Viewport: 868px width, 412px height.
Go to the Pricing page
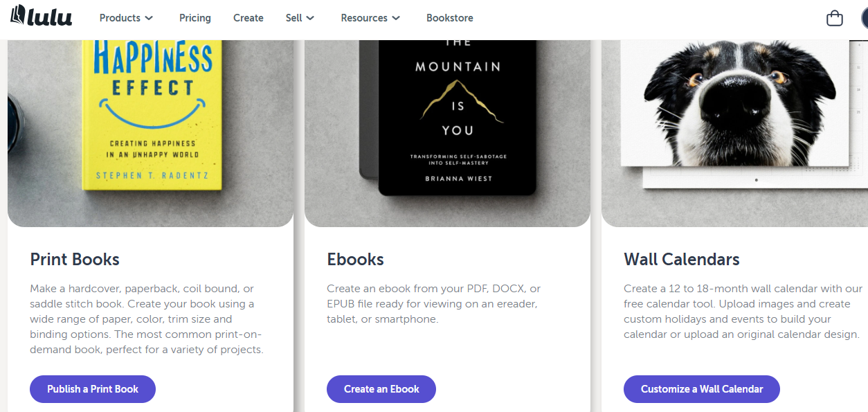coord(195,18)
